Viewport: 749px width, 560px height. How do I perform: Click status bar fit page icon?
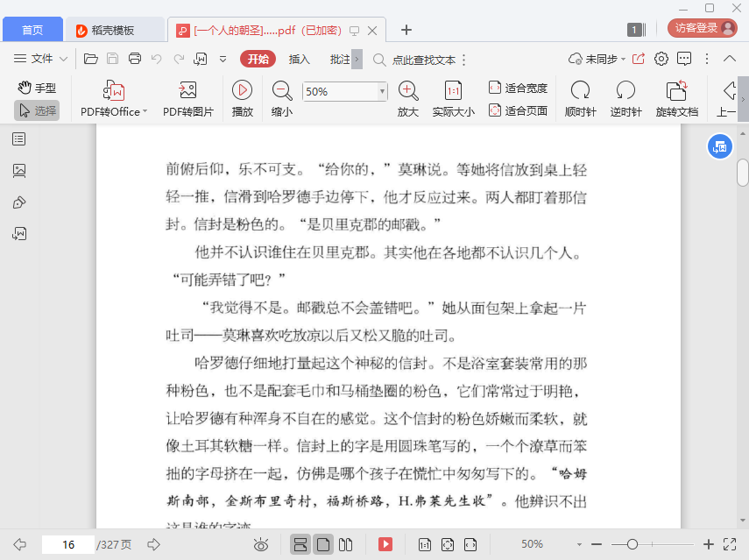(448, 544)
